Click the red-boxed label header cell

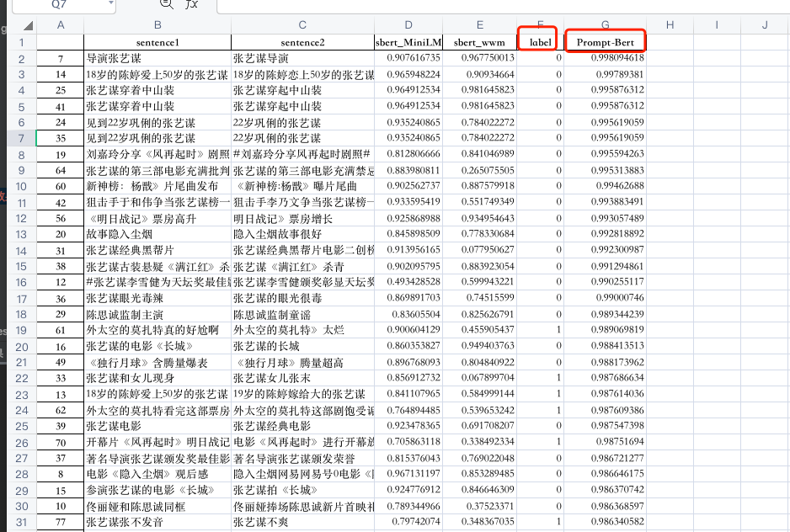click(x=536, y=41)
